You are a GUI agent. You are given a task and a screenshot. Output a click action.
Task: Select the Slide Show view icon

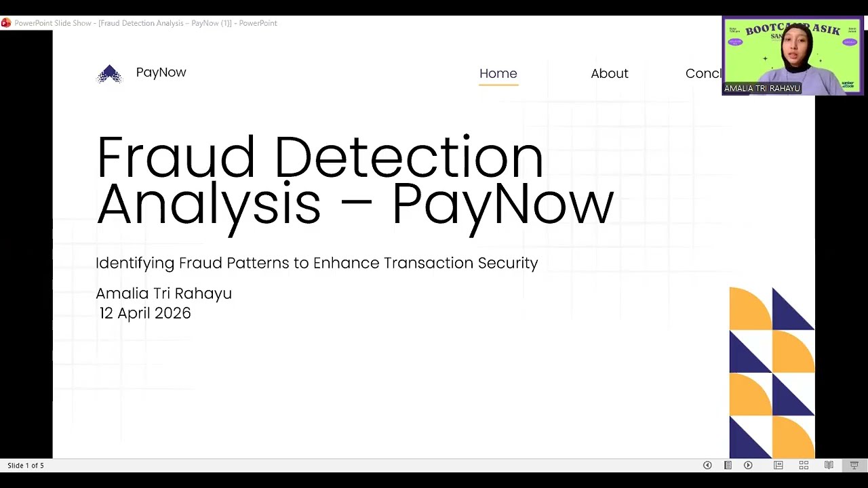tap(854, 465)
